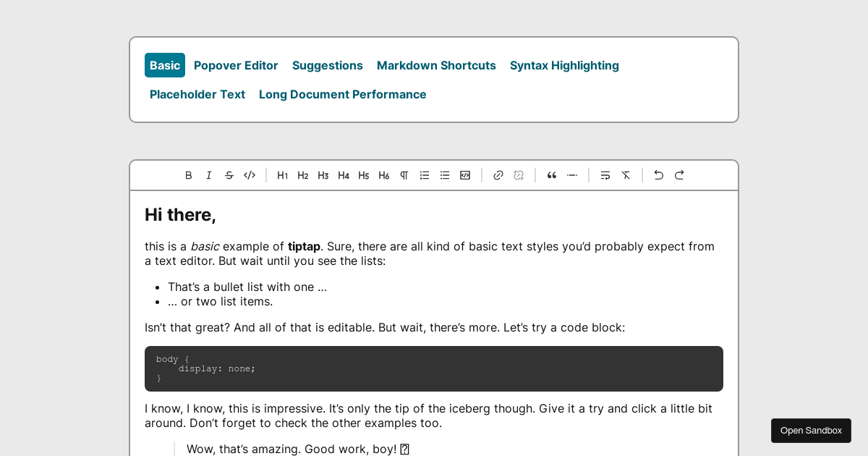This screenshot has width=868, height=456.
Task: Clear text formatting with the toolbar icon
Action: click(x=626, y=175)
